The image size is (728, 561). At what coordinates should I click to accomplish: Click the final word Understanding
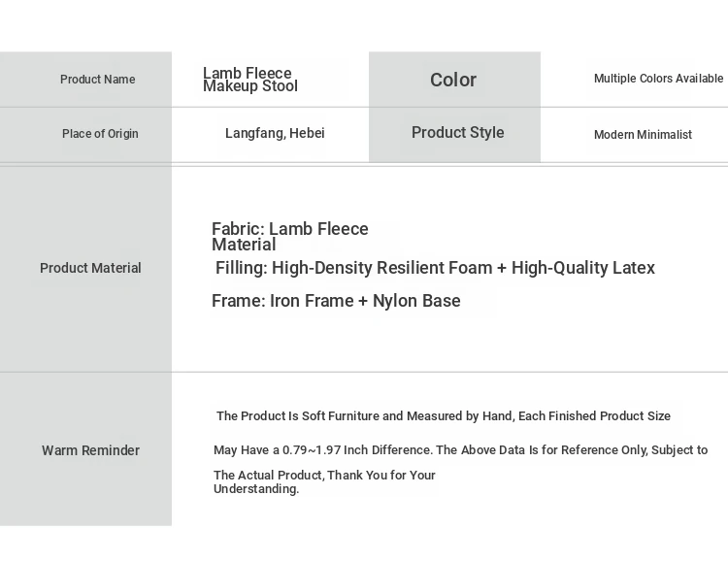point(256,489)
